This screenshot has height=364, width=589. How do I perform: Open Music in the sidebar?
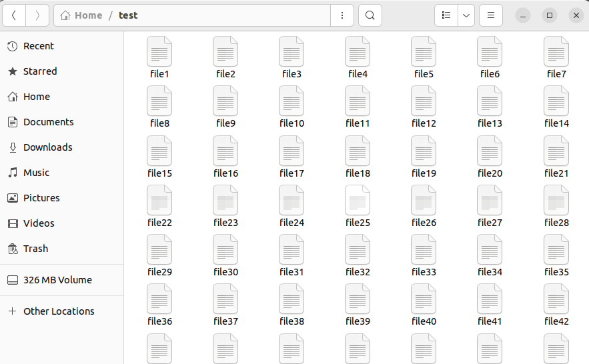(61, 173)
